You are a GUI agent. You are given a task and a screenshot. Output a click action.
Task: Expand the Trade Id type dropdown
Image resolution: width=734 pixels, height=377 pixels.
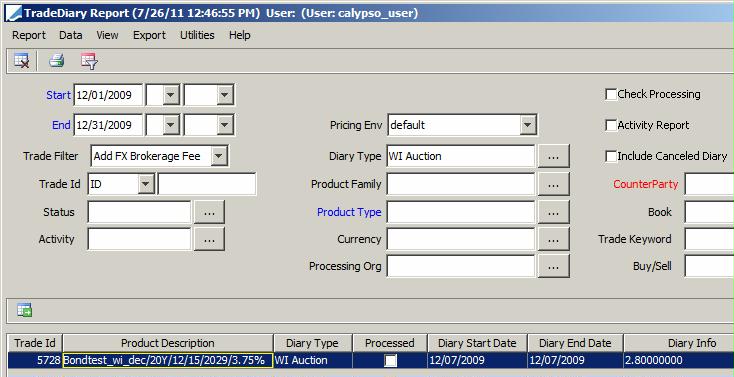click(146, 184)
